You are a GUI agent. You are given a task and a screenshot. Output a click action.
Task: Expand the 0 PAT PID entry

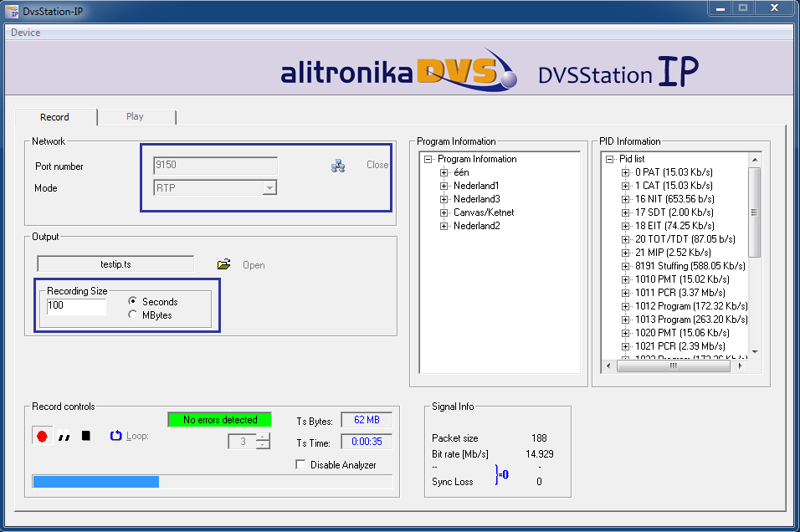(626, 172)
